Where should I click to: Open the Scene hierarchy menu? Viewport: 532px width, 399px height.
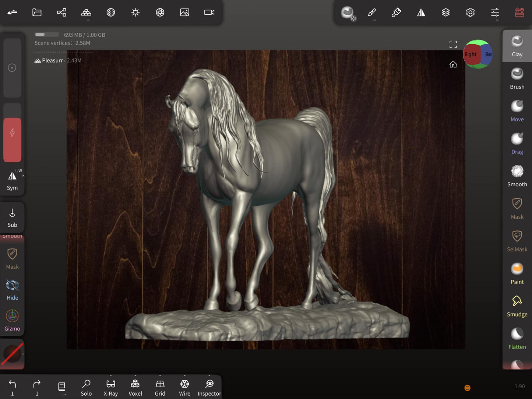pos(61,13)
